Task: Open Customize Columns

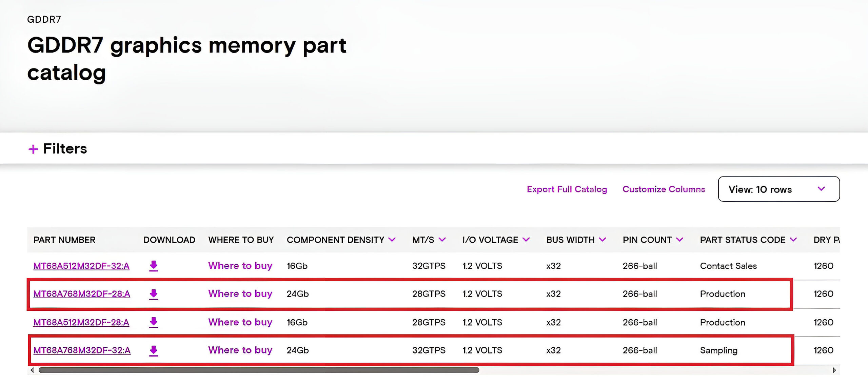Action: (x=663, y=189)
